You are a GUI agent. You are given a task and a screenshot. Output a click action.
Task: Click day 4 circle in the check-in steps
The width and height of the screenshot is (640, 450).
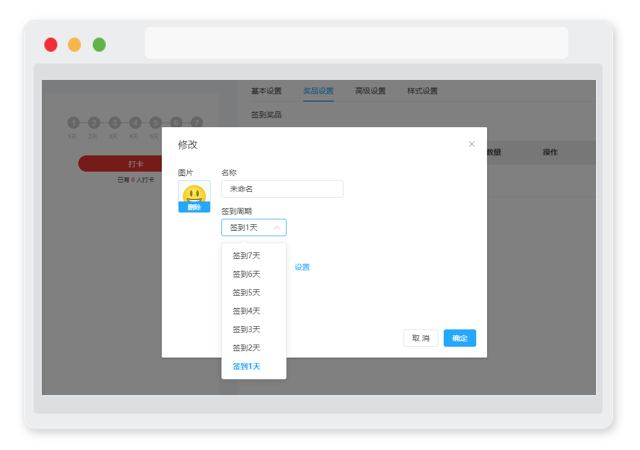click(x=135, y=123)
